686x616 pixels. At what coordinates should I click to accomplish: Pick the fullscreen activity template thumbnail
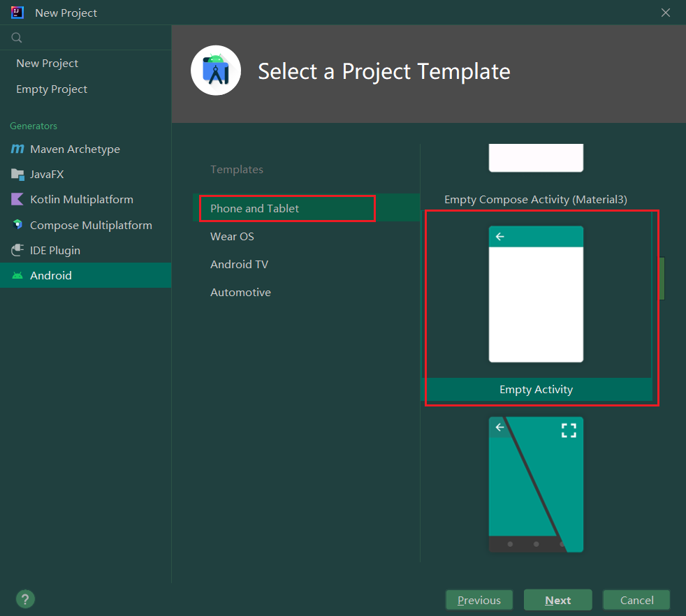(536, 484)
